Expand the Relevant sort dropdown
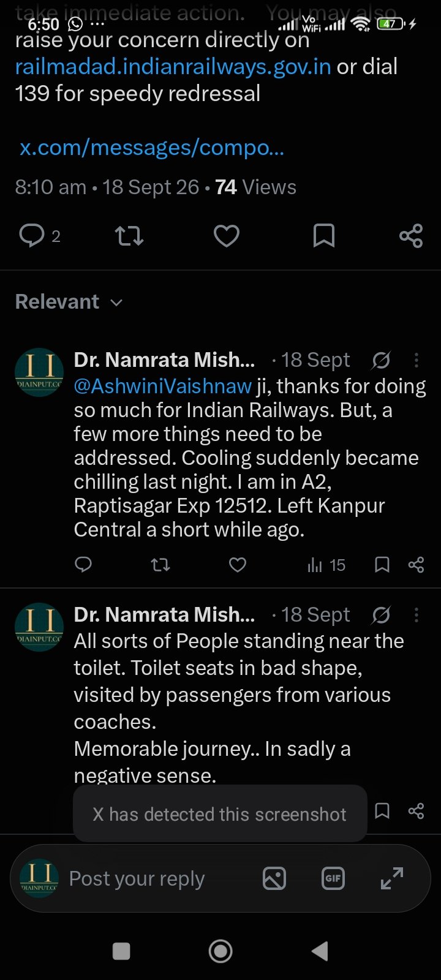Screen dimensions: 441x980 click(69, 302)
